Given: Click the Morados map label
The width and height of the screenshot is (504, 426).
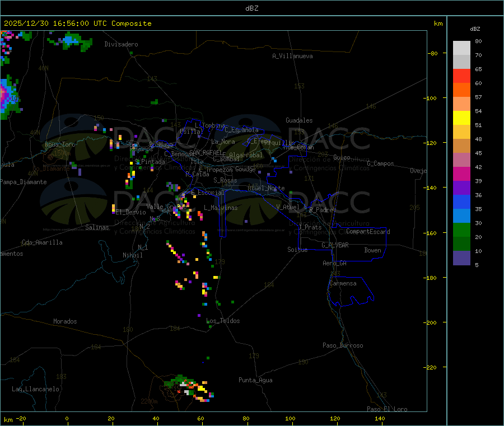Looking at the screenshot, I should pos(65,321).
